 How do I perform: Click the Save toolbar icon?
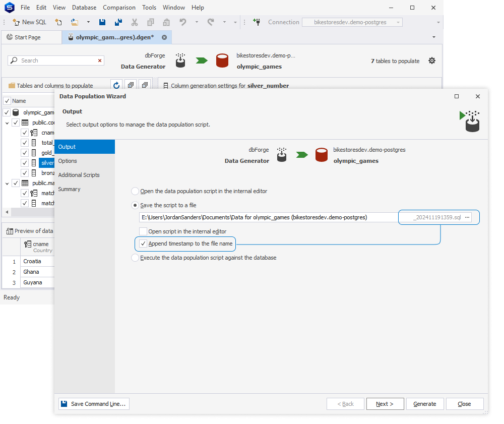(102, 22)
